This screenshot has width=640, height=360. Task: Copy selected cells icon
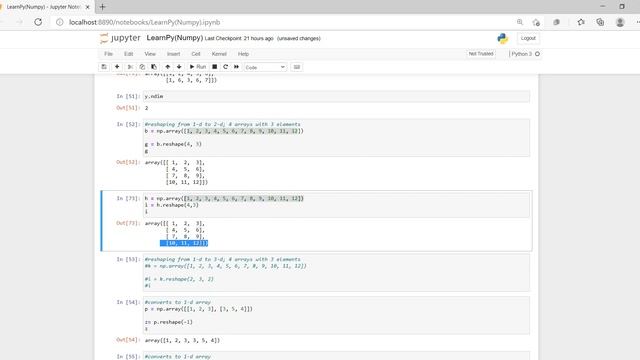[142, 67]
